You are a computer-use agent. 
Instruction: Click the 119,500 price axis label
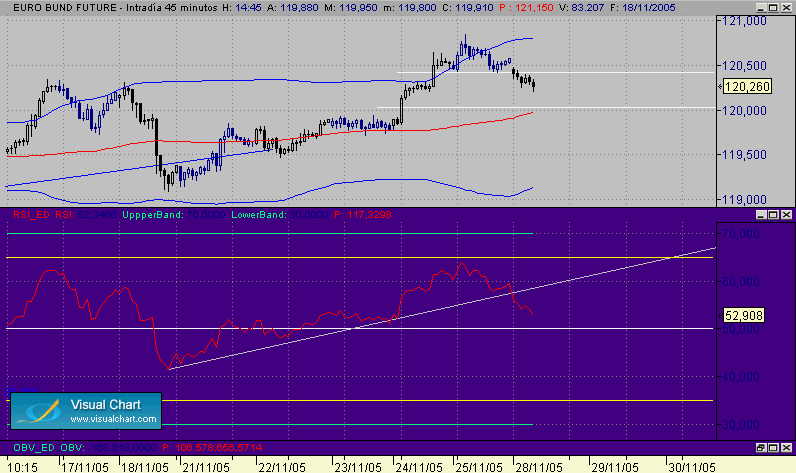click(744, 155)
